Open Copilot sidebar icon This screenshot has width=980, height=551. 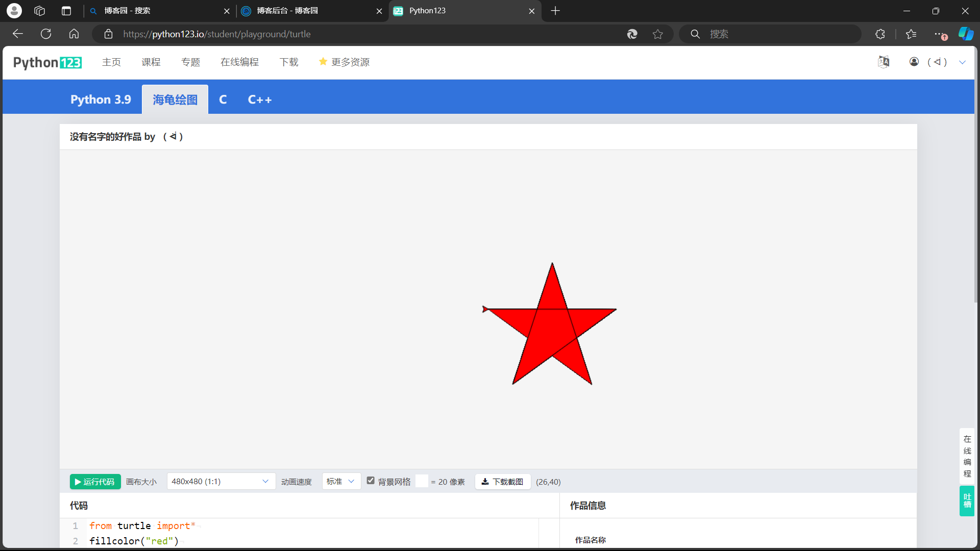(965, 34)
